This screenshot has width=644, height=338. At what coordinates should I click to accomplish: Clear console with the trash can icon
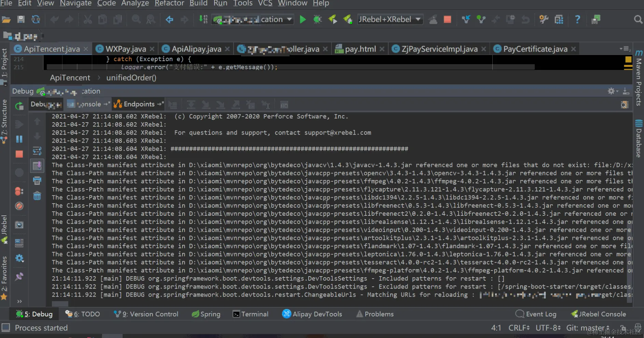click(37, 196)
